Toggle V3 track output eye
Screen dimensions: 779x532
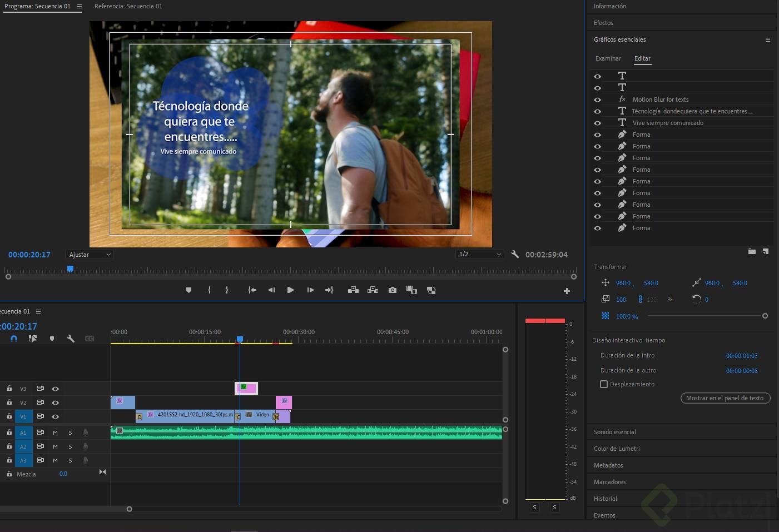point(55,389)
